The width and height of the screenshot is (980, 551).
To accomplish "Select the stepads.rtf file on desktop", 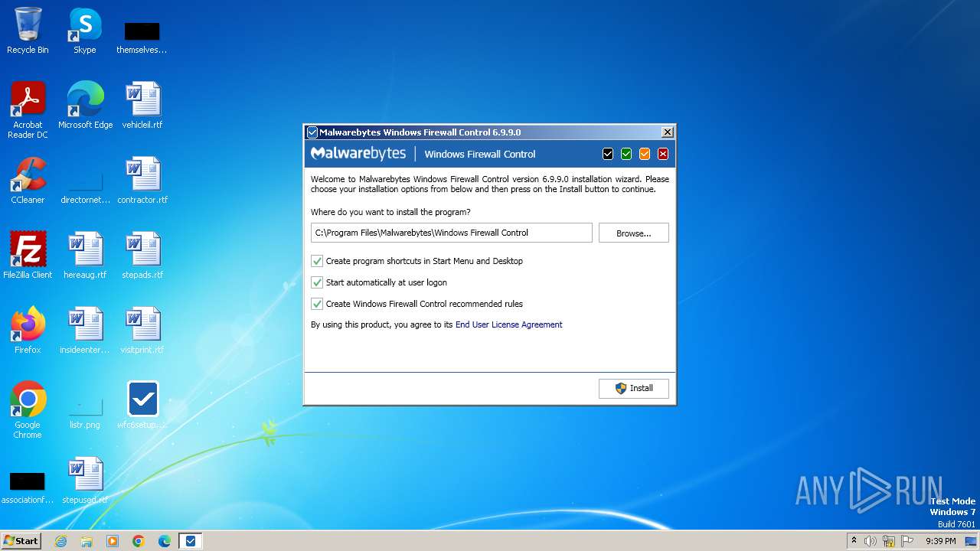I will pos(142,256).
